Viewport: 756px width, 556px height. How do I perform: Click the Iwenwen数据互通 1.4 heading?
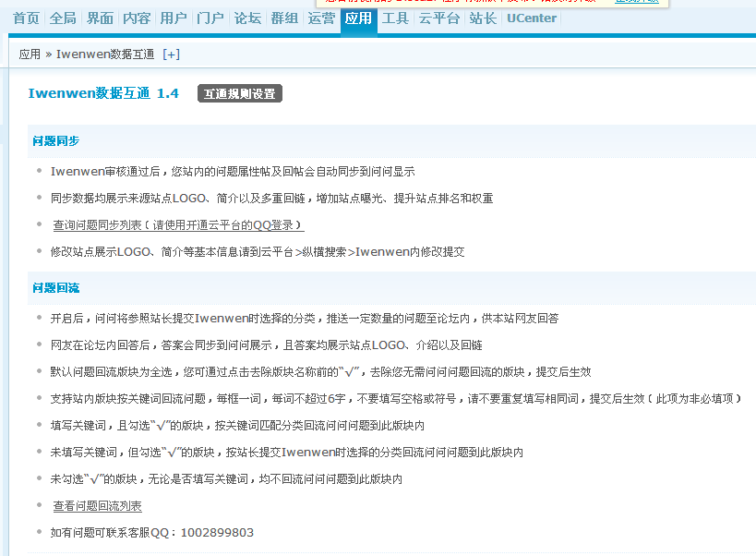[103, 93]
